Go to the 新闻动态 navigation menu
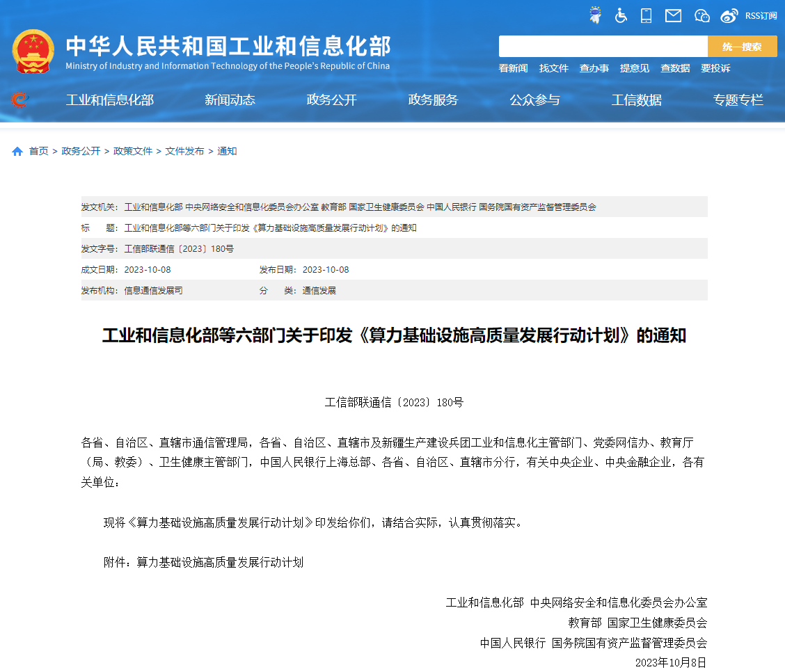The image size is (785, 672). [x=230, y=100]
